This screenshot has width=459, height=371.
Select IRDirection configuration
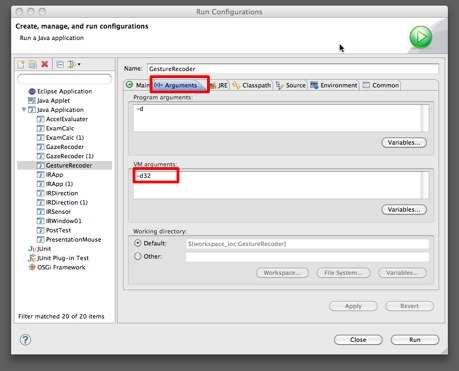(x=62, y=193)
